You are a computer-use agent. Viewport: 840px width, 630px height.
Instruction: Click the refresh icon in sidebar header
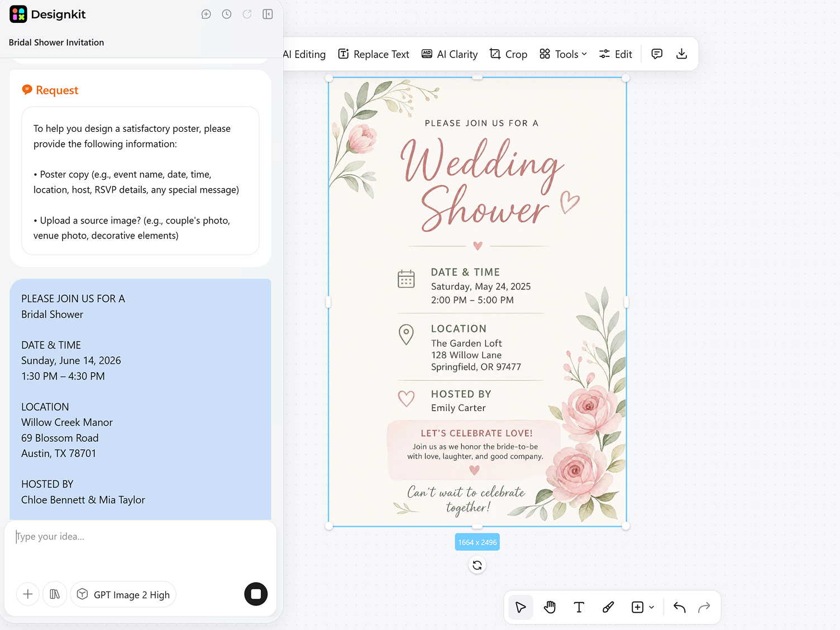pyautogui.click(x=247, y=14)
